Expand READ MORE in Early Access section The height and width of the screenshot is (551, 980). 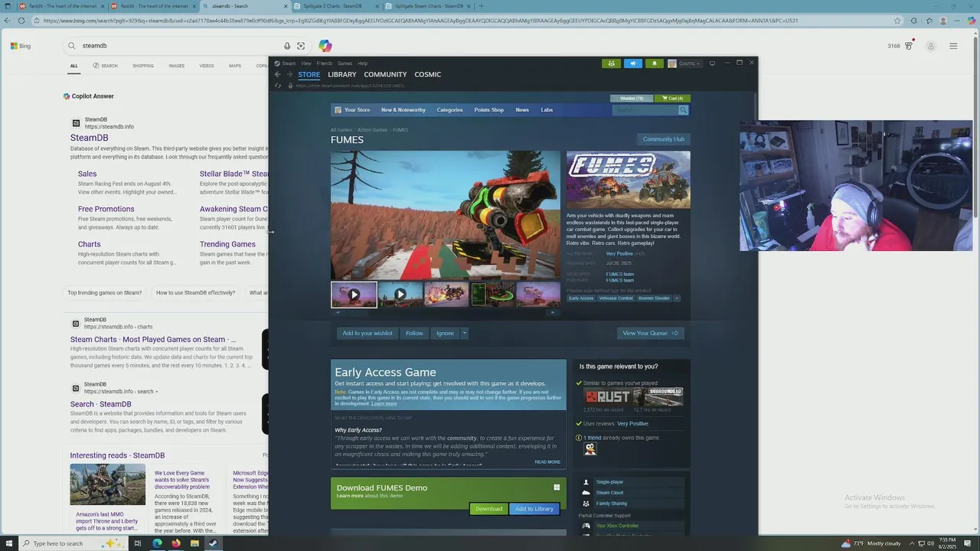click(x=547, y=462)
